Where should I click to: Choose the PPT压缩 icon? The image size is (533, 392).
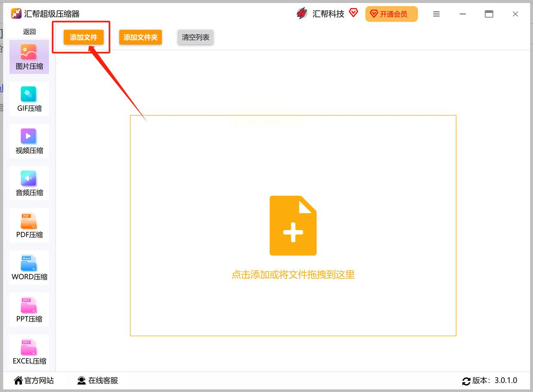(x=29, y=305)
